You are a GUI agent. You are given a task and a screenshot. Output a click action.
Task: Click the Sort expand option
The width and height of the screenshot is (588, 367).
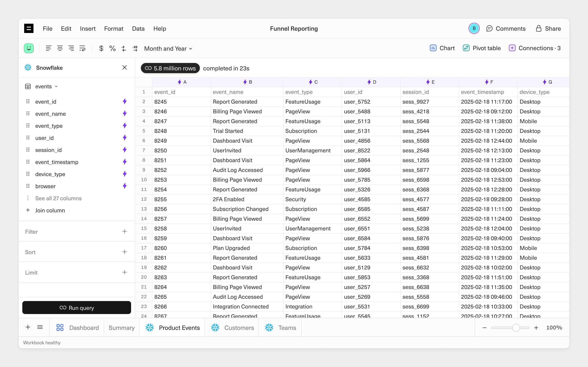tap(124, 252)
